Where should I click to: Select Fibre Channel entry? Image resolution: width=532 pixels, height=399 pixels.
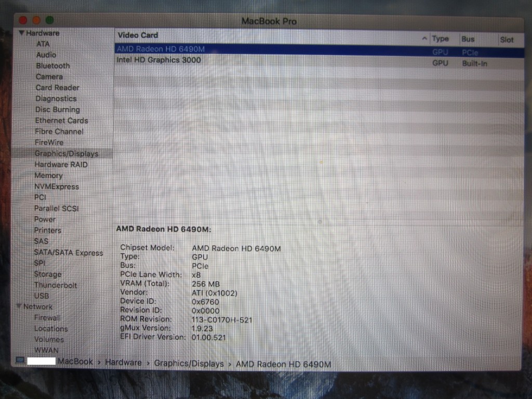point(59,131)
